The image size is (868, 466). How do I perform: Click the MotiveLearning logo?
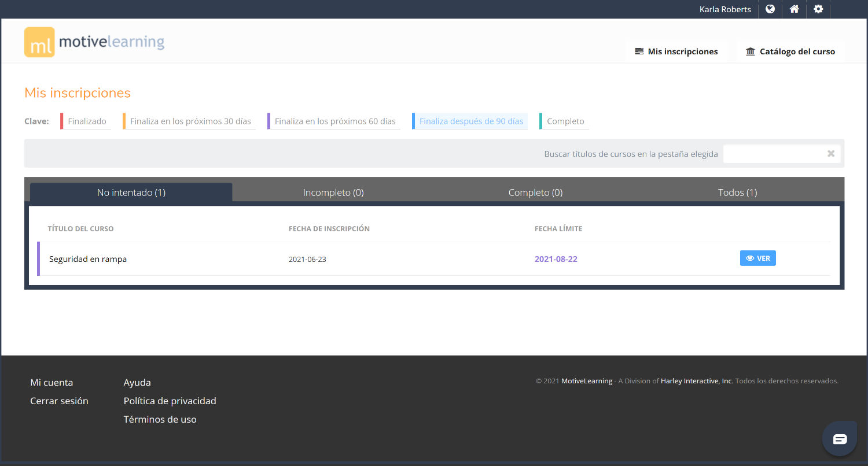click(94, 42)
